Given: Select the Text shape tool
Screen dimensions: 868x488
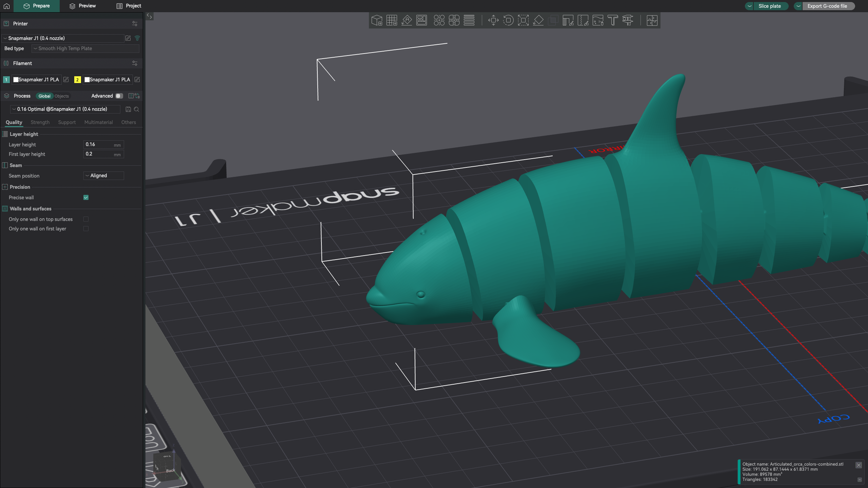Looking at the screenshot, I should coord(613,20).
